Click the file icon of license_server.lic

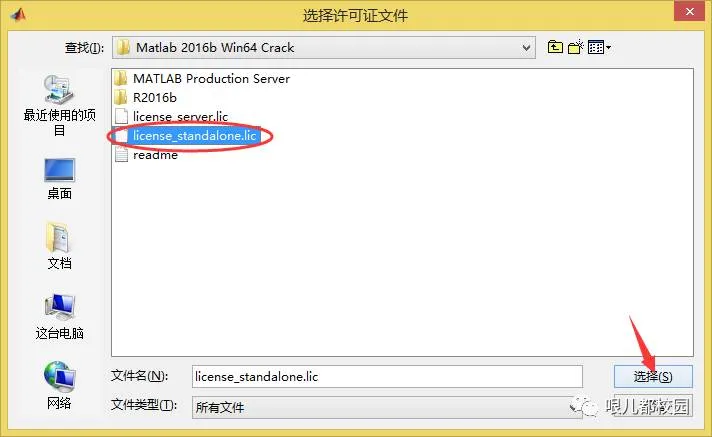(x=121, y=117)
